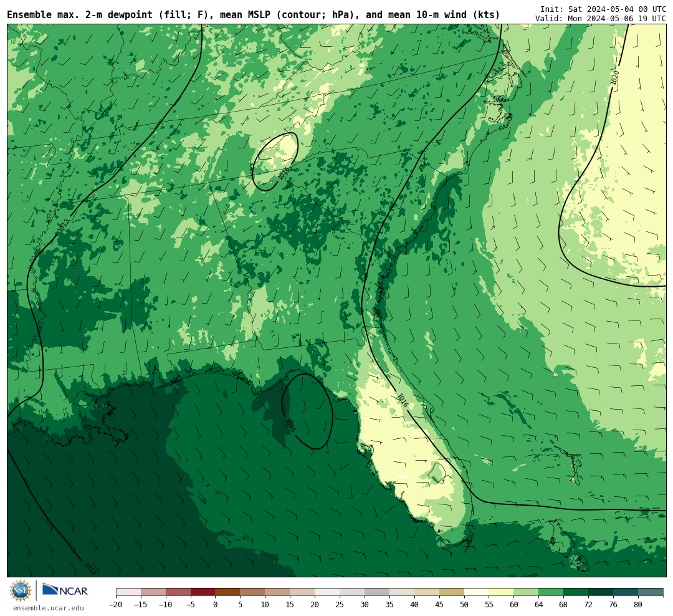Viewport: 673px width, 616px height.
Task: Pick the colorbar swatch between 10 and 15
Action: pos(278,592)
